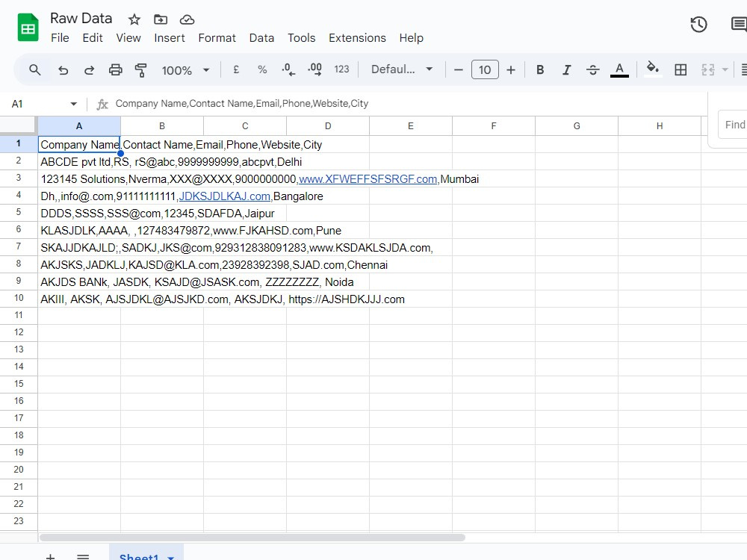Screen dimensions: 747x560
Task: Open the Google Sheets home icon
Action: [28, 28]
